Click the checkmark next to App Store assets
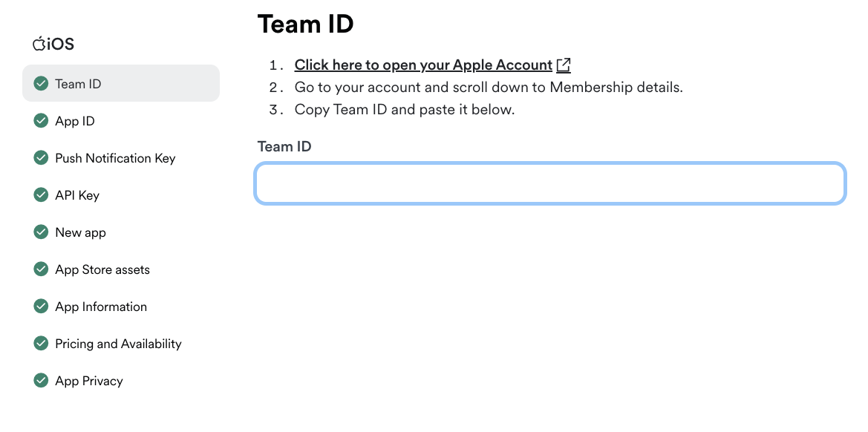Image resolution: width=868 pixels, height=432 pixels. point(41,269)
